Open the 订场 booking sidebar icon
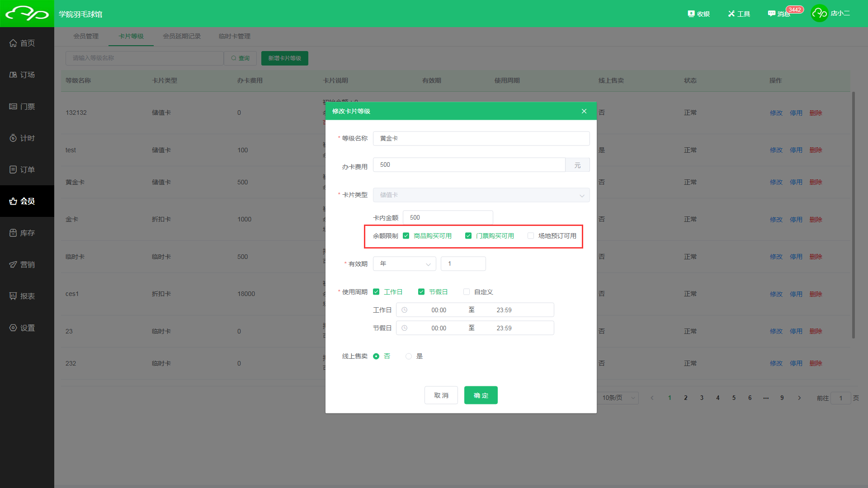The width and height of the screenshot is (868, 488). point(14,75)
